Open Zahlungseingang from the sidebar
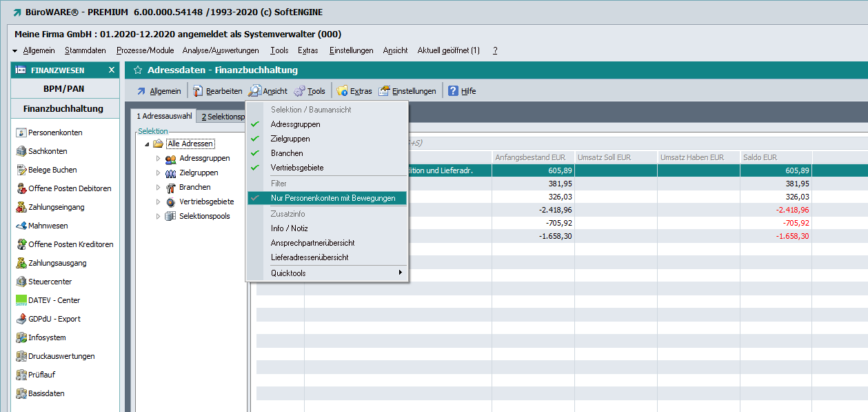Screen dimensions: 868x412 (x=57, y=207)
